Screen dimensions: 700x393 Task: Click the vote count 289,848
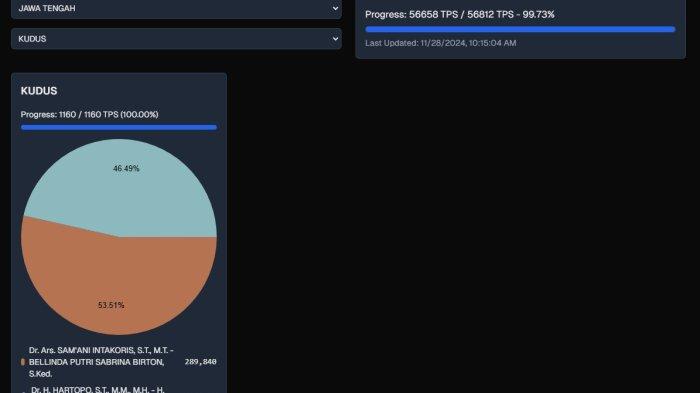click(x=200, y=362)
